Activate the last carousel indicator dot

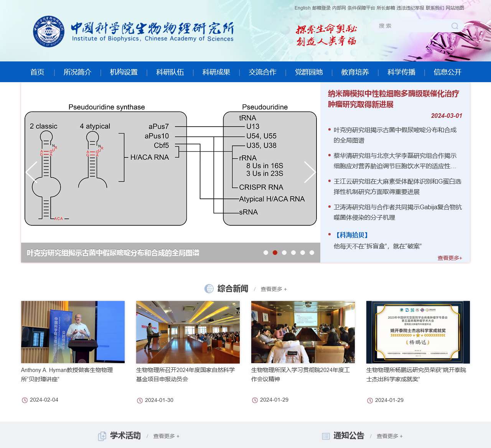coord(312,253)
